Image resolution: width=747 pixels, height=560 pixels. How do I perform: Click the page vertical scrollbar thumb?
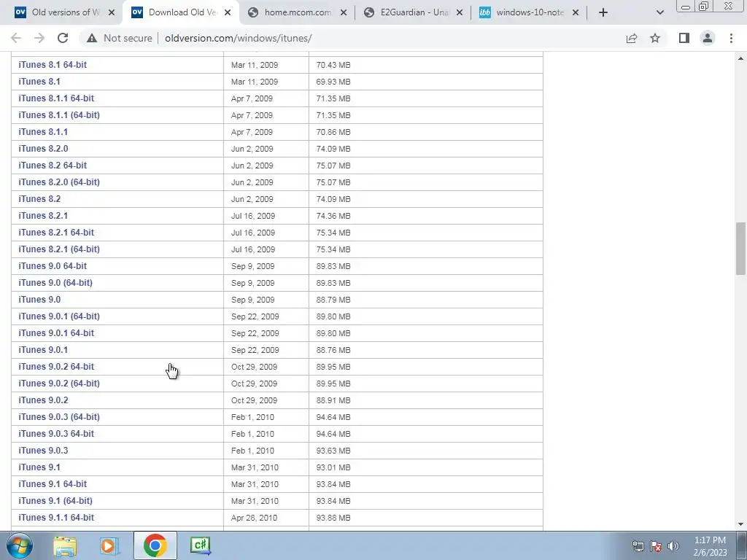tap(740, 249)
